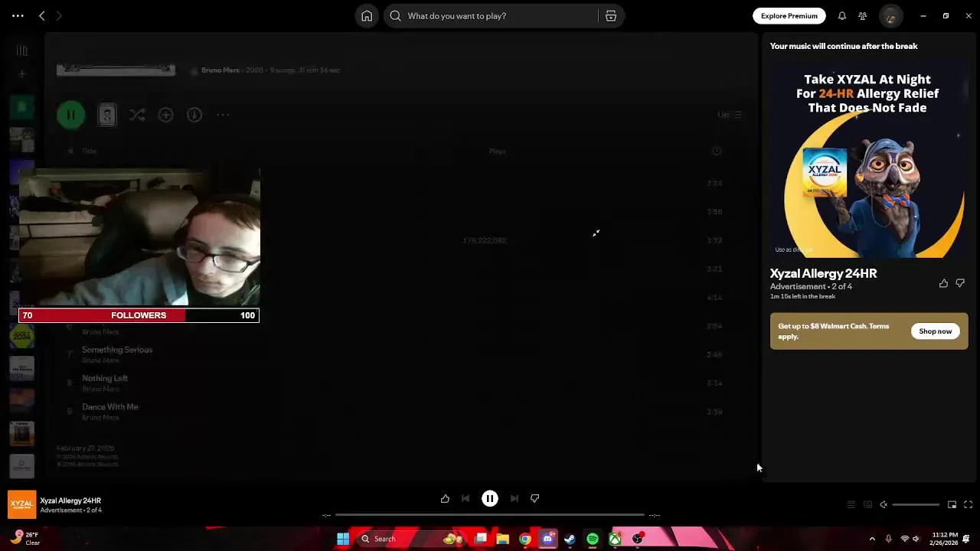Download the album
Viewport: 980px width, 551px height.
(x=194, y=115)
